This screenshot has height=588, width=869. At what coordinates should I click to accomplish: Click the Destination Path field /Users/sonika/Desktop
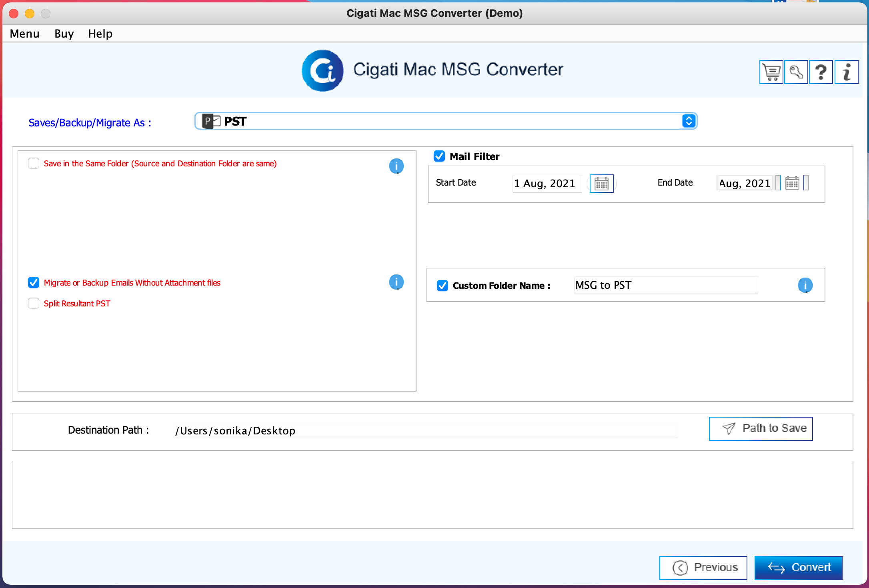[426, 431]
